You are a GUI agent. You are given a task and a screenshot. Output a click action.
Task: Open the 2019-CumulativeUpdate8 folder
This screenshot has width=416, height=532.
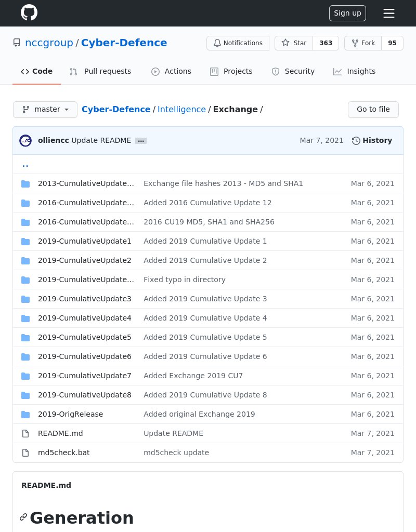85,395
